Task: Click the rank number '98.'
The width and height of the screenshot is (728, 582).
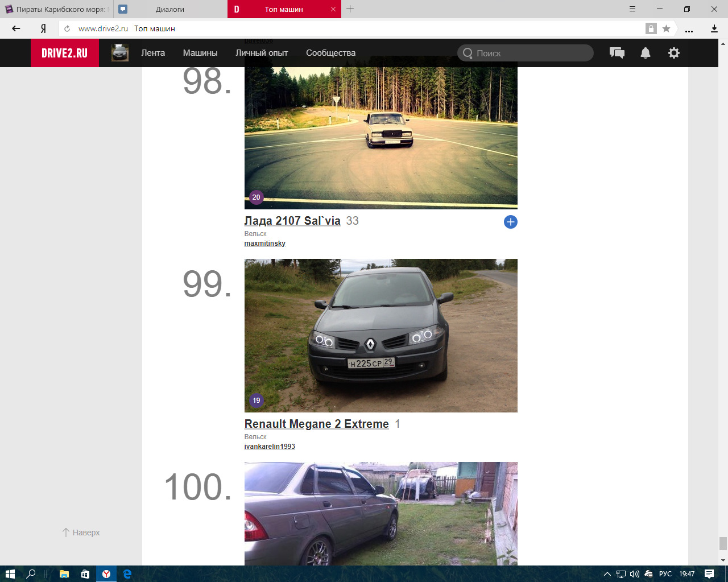Action: 207,81
